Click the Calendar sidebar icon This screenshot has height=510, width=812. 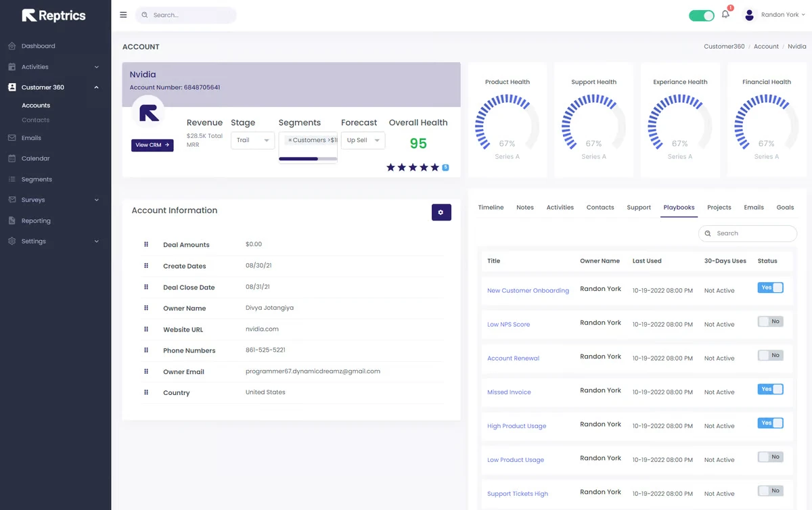click(12, 158)
